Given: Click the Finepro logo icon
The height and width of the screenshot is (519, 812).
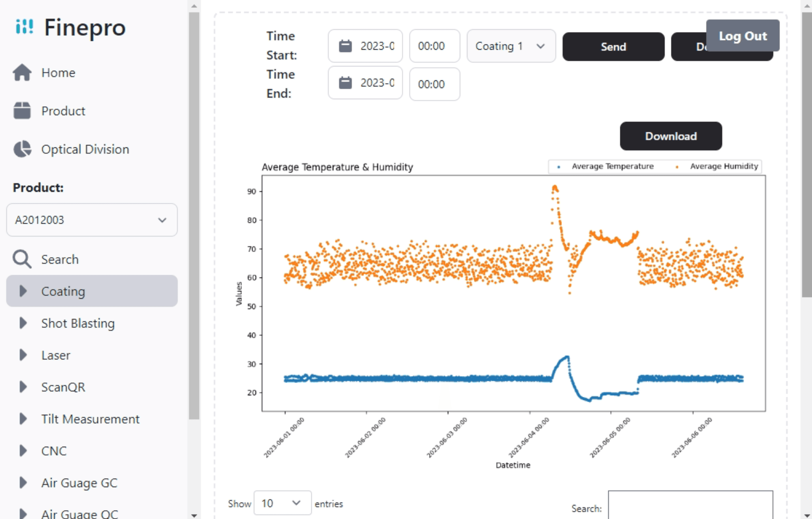Looking at the screenshot, I should (x=25, y=27).
